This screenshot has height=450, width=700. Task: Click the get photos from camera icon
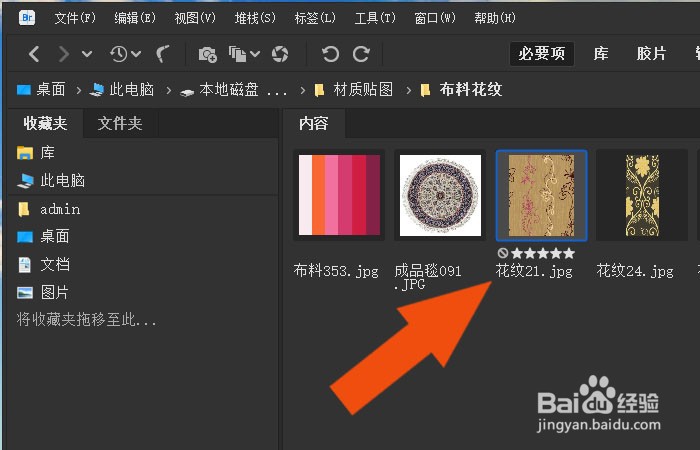[208, 54]
